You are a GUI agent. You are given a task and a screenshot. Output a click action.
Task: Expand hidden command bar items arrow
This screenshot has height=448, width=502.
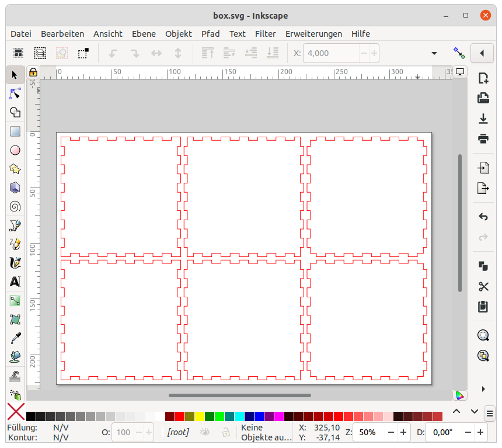click(x=483, y=388)
